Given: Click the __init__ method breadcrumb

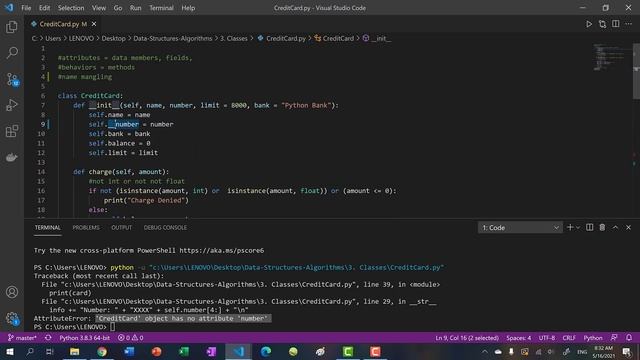Looking at the screenshot, I should click(x=377, y=38).
